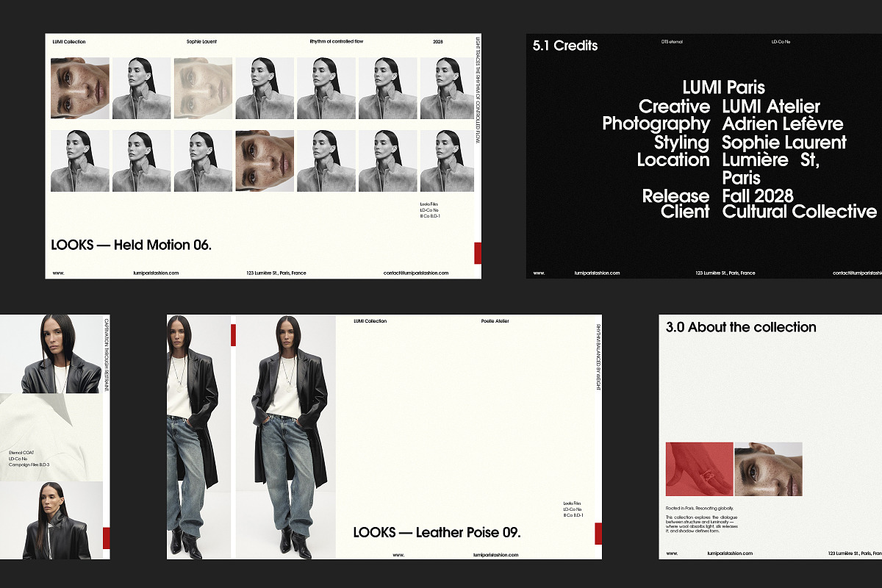Image resolution: width=882 pixels, height=588 pixels.
Task: Select the close-up face thumbnail in second row
Action: tap(265, 161)
